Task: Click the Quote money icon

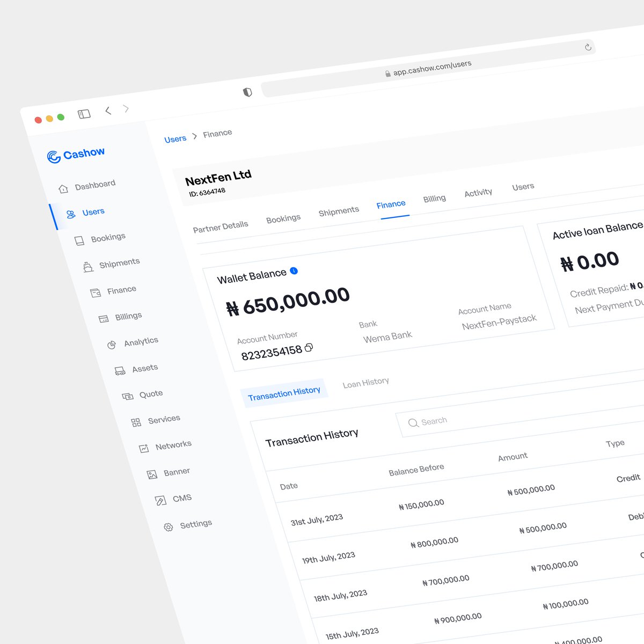Action: coord(128,397)
